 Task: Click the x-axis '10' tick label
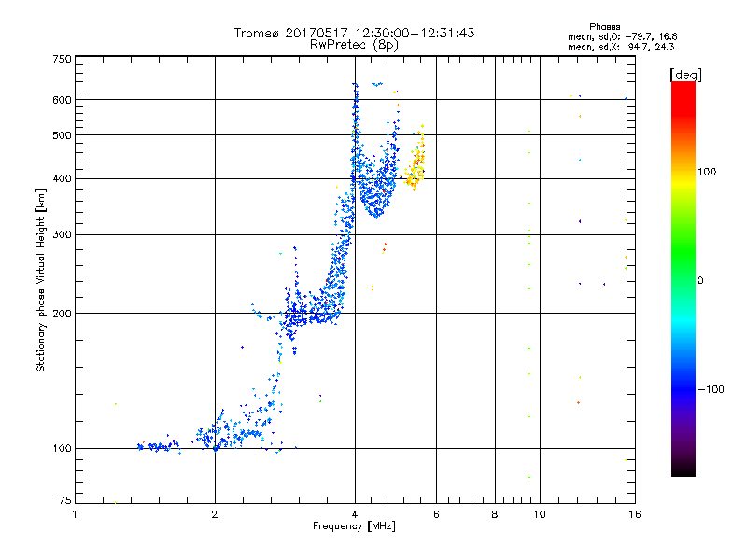click(x=540, y=514)
